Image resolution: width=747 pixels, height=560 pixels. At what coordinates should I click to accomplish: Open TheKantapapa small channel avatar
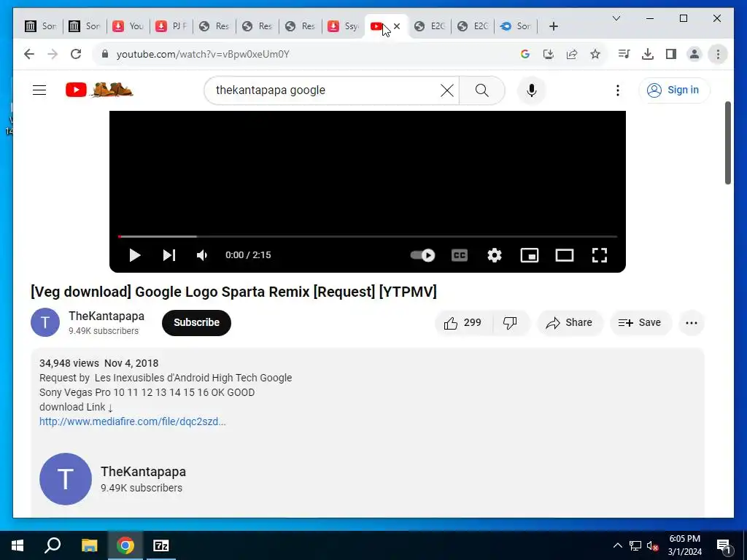[x=45, y=322]
